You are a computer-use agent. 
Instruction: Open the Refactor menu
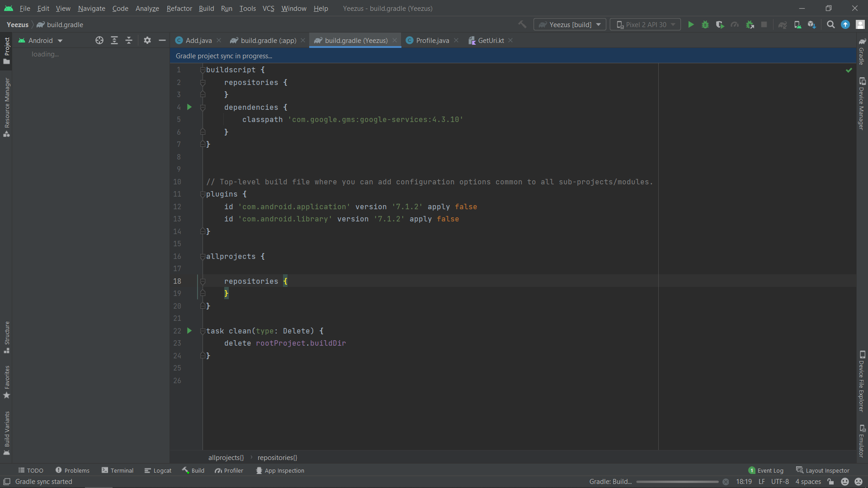(x=179, y=8)
